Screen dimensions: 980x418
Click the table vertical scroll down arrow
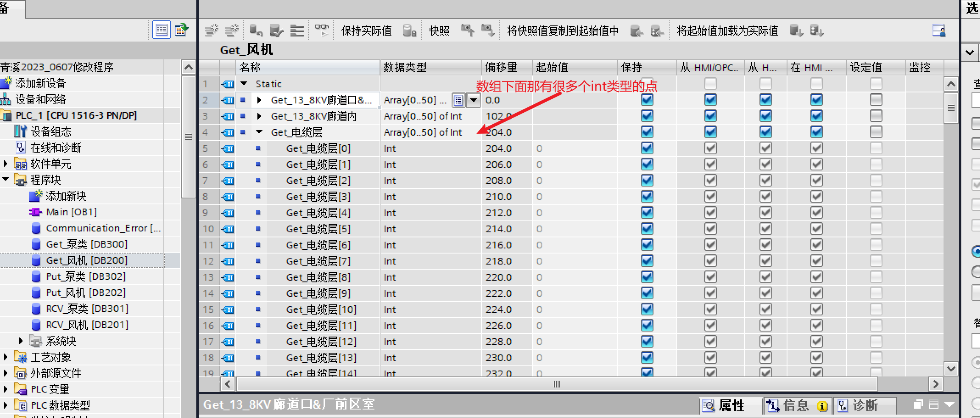(x=951, y=368)
